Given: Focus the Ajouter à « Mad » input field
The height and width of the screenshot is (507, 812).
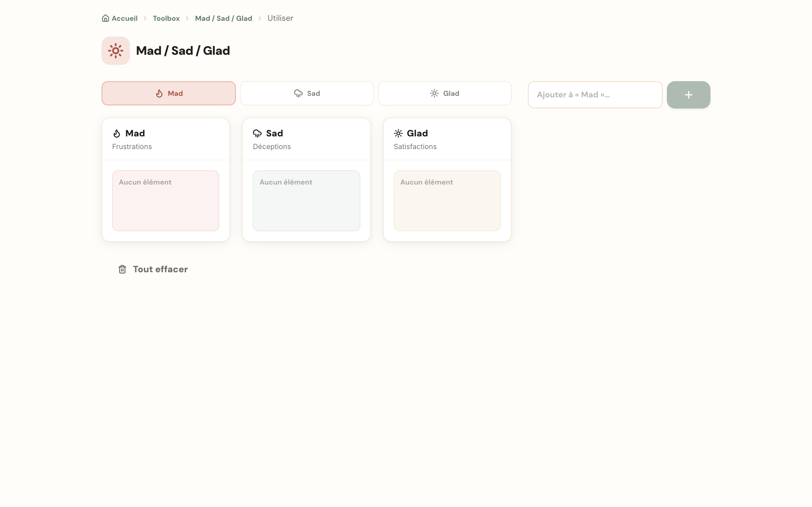Looking at the screenshot, I should coord(595,95).
